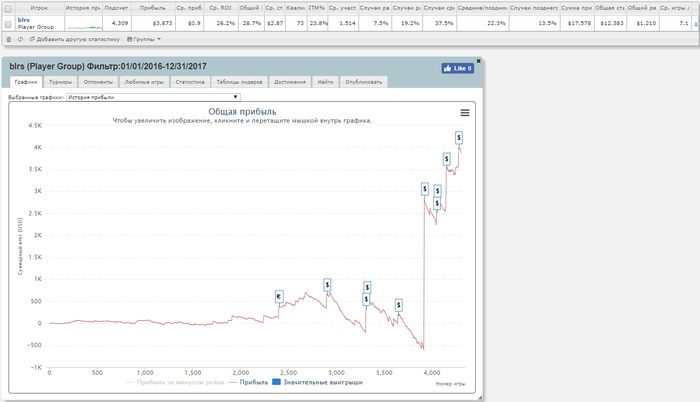This screenshot has width=700, height=402.
Task: Toggle the 'Значительные выигрыши' legend series
Action: pos(317,382)
